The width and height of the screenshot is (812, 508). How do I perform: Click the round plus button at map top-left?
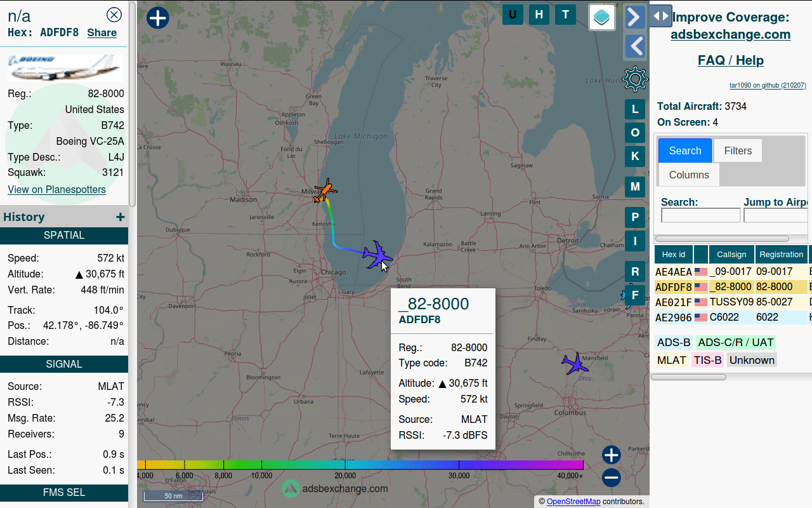[157, 17]
